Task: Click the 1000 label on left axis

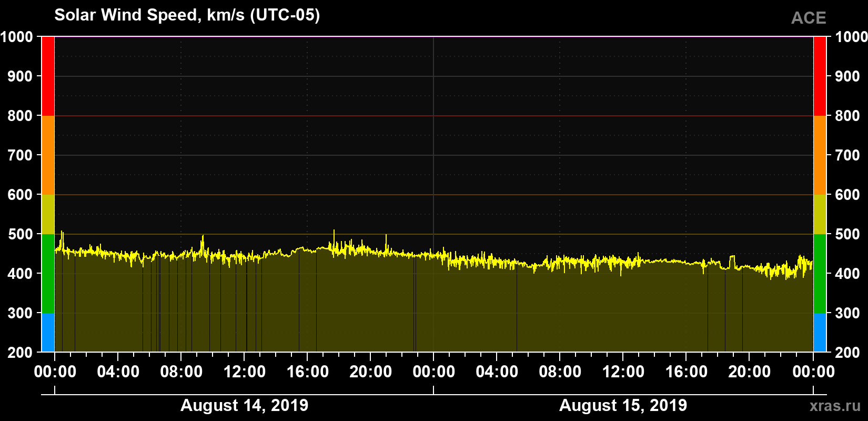Action: [x=16, y=37]
